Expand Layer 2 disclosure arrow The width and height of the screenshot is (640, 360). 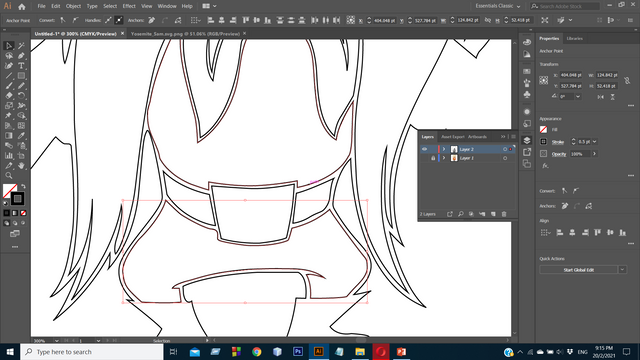click(444, 149)
